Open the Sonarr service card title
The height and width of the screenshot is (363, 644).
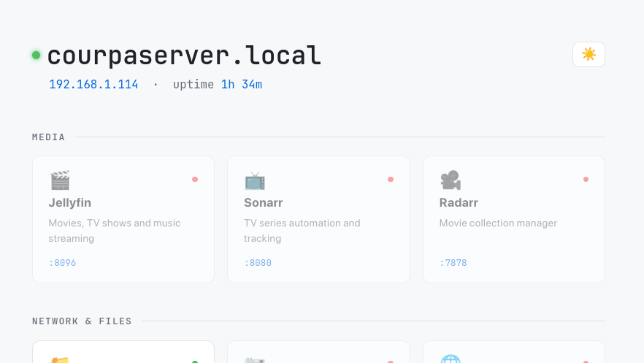point(264,202)
